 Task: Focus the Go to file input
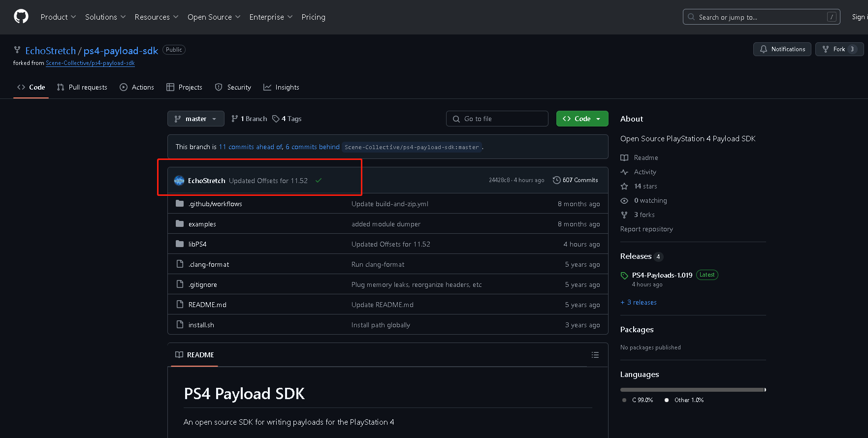[497, 119]
